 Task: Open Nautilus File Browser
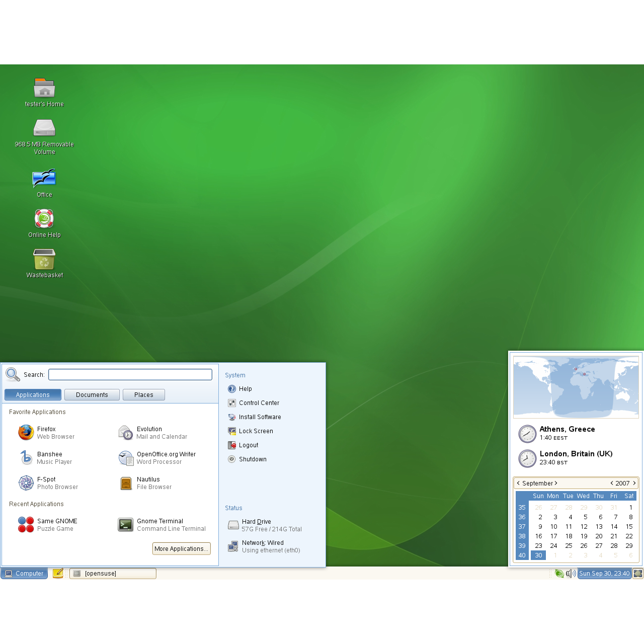[148, 483]
